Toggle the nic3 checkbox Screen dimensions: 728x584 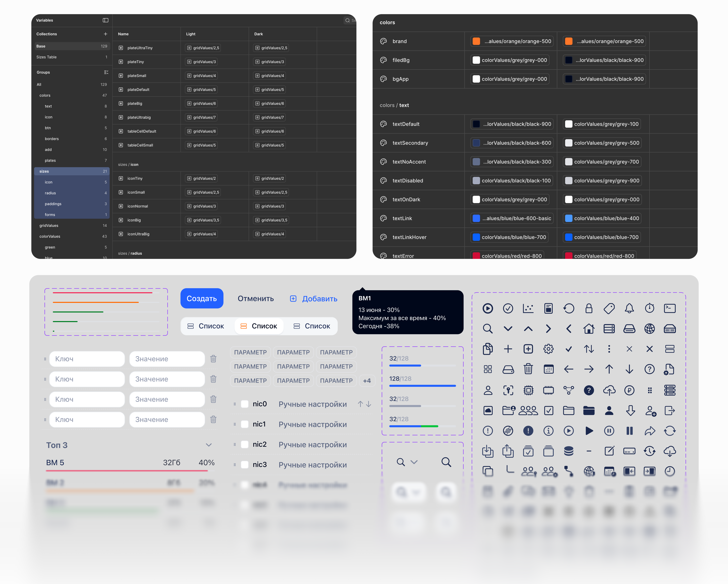(245, 465)
